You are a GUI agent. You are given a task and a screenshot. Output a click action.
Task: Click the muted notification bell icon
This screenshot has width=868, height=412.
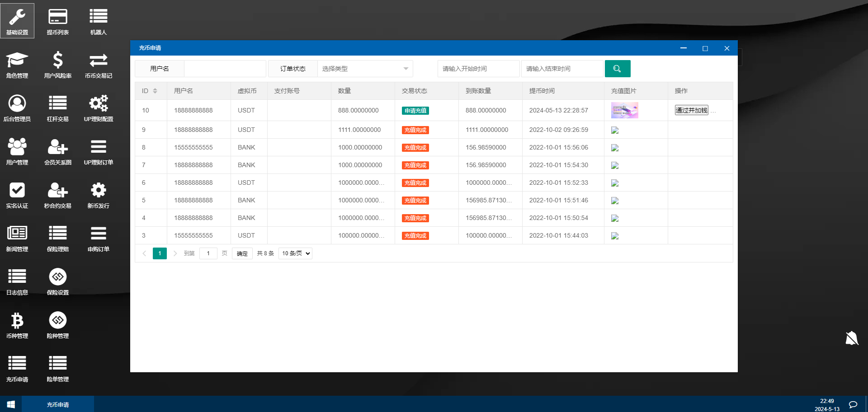[852, 338]
